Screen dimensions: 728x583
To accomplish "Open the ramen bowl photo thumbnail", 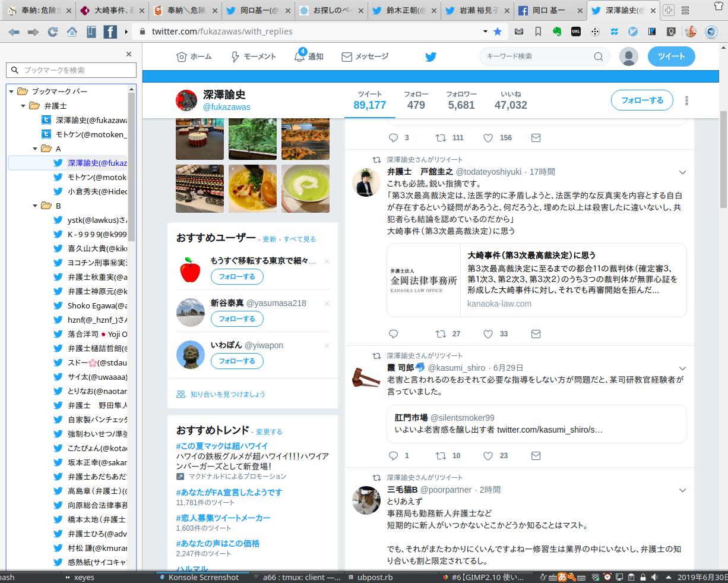I will [252, 188].
